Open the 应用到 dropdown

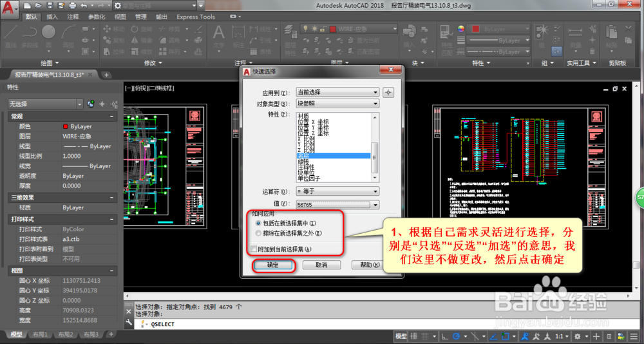(x=337, y=93)
